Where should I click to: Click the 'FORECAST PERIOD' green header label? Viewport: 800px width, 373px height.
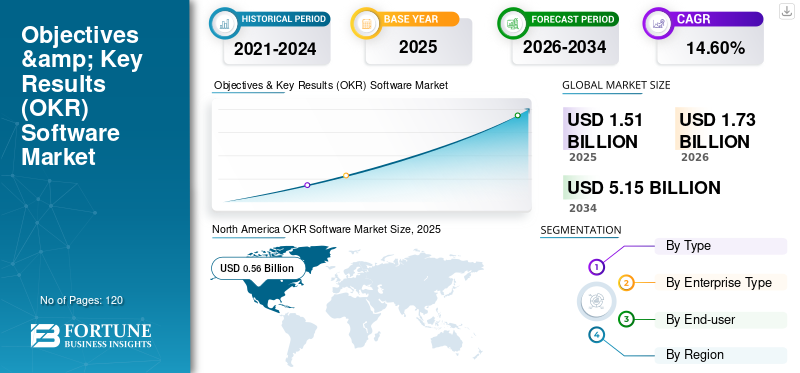(572, 19)
